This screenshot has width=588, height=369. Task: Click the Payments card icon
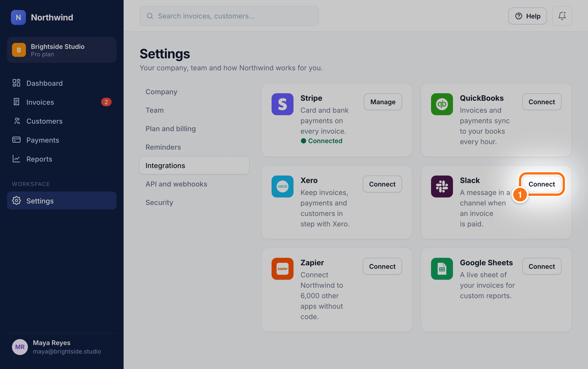(16, 140)
